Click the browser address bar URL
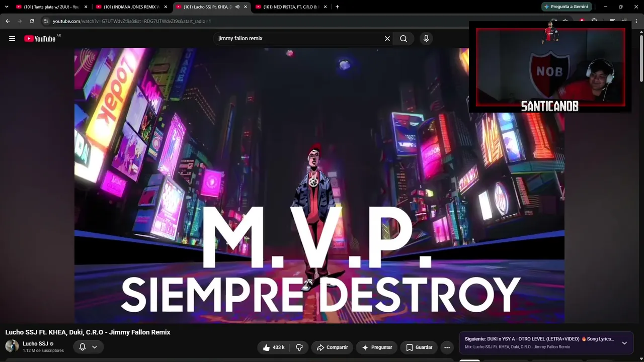The width and height of the screenshot is (644, 362). pos(132,21)
